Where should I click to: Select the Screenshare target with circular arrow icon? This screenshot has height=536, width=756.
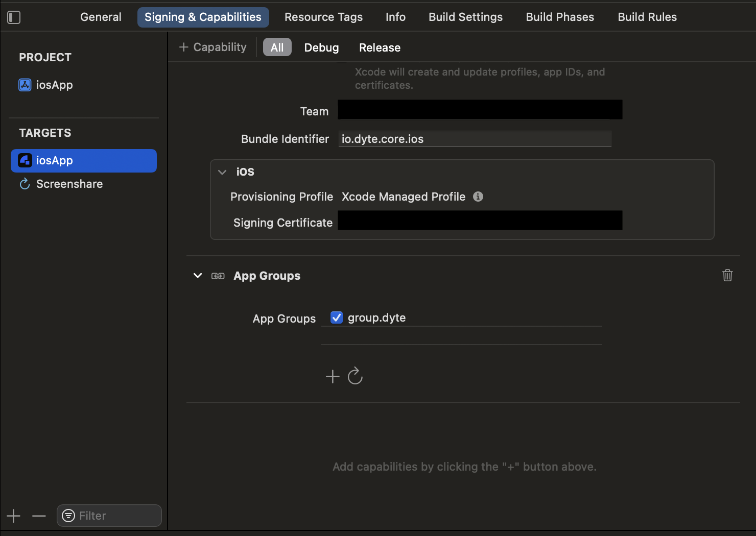[25, 184]
